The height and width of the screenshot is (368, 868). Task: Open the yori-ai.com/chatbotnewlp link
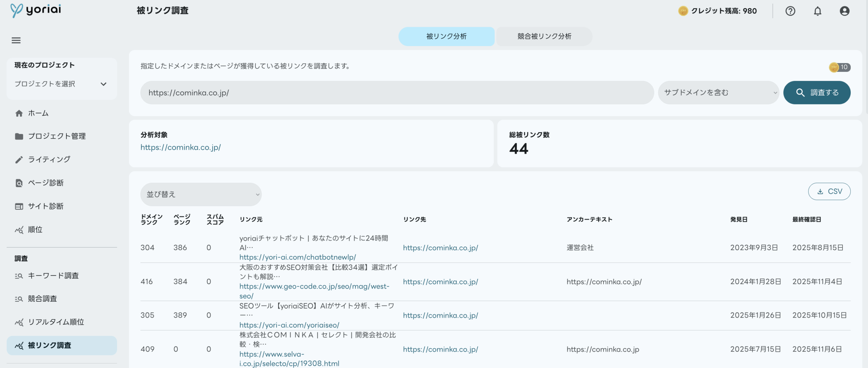(x=297, y=257)
